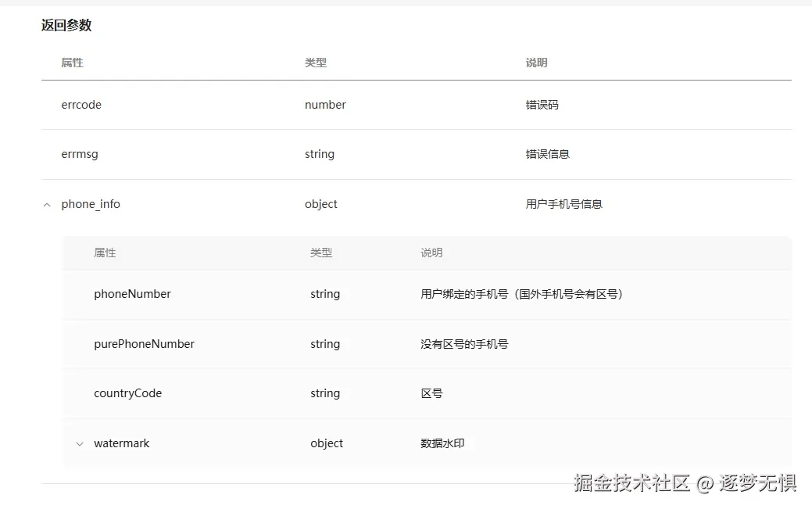Select the countryCode property row
Screen dimensions: 812x509
click(x=127, y=393)
